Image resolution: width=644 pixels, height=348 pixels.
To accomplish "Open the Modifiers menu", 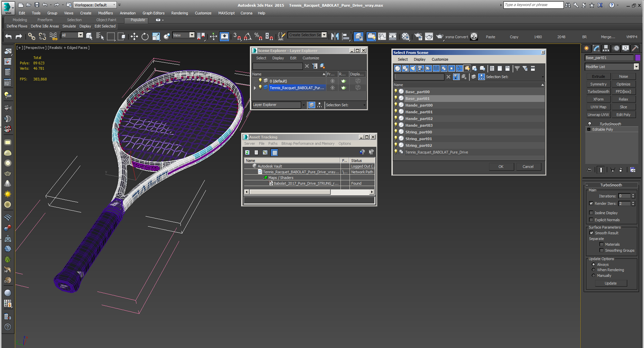I will point(105,13).
